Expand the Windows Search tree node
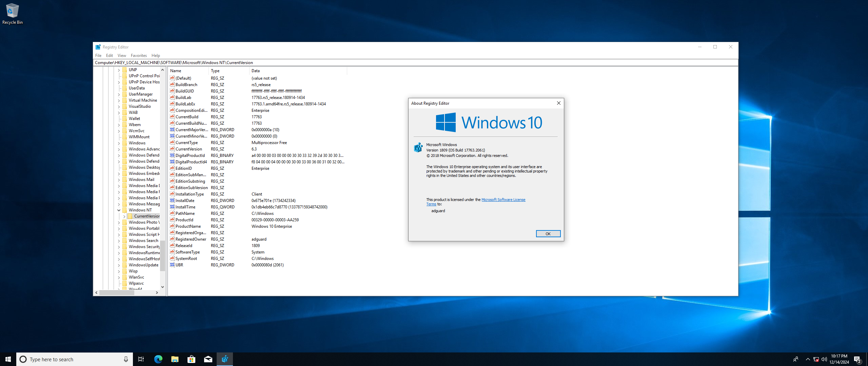The width and height of the screenshot is (868, 366). [x=119, y=241]
